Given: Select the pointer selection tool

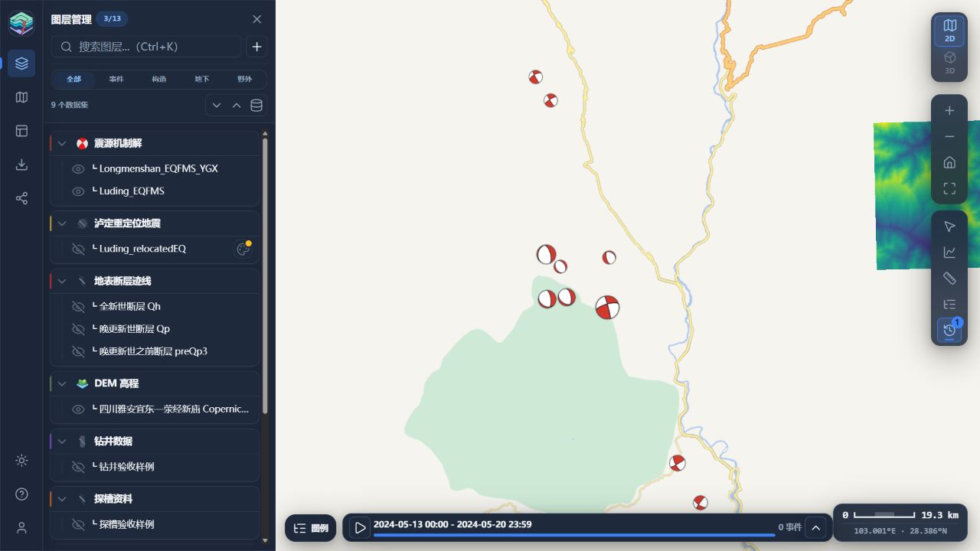Looking at the screenshot, I should [949, 227].
